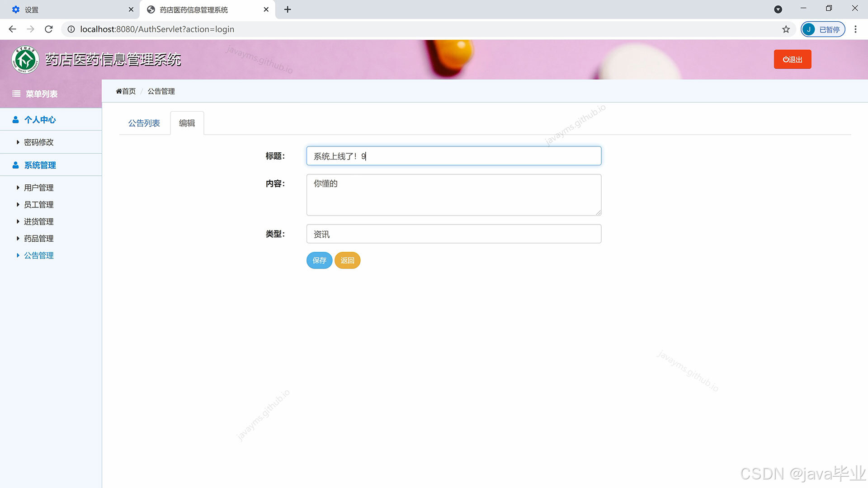Screen dimensions: 868x488
Task: Switch to the 公告列表 tab
Action: click(144, 123)
